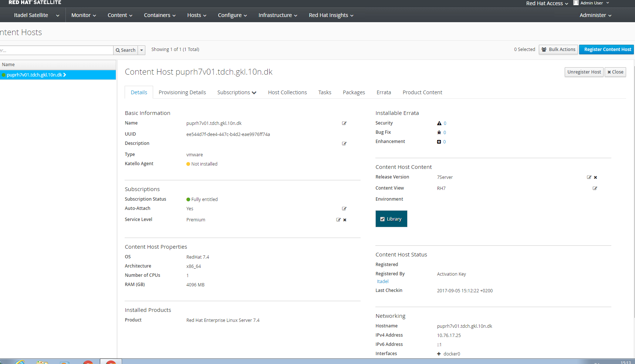Expand the Subscriptions tab dropdown
The height and width of the screenshot is (364, 635).
pos(237,92)
